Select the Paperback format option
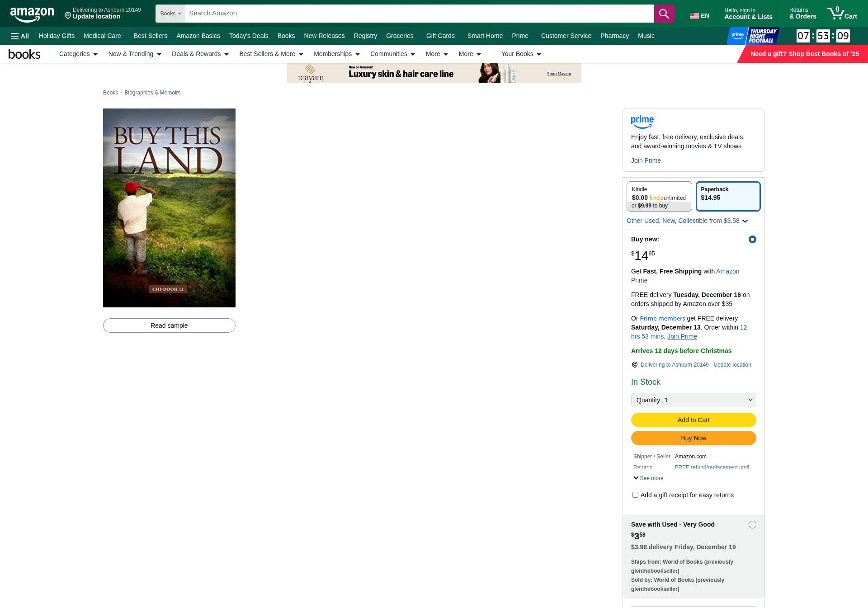 tap(728, 197)
